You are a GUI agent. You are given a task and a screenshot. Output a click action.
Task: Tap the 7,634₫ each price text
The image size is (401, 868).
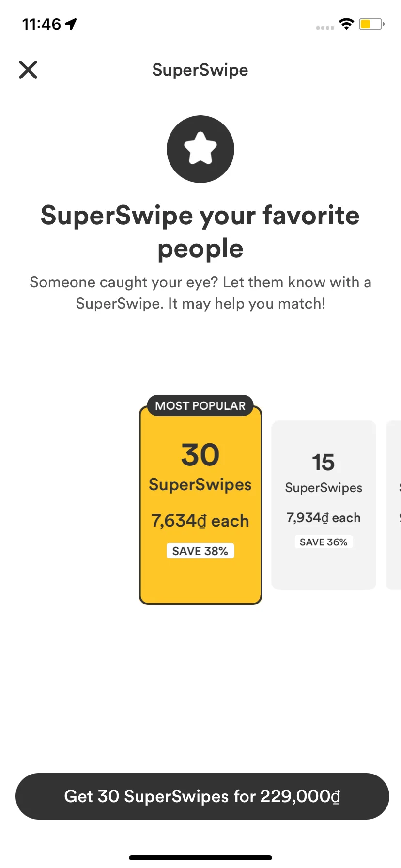point(200,521)
